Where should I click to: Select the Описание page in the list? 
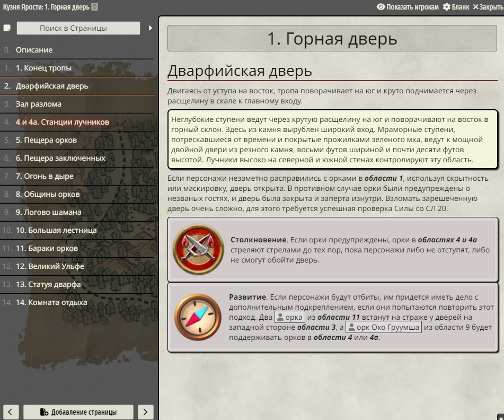click(x=77, y=50)
